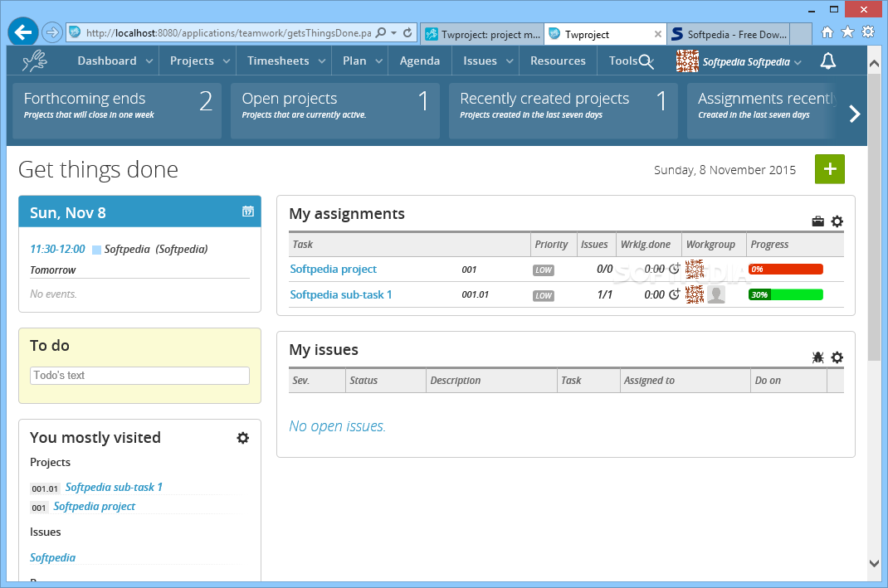Click the browser address bar URL
Image resolution: width=888 pixels, height=588 pixels.
click(228, 33)
